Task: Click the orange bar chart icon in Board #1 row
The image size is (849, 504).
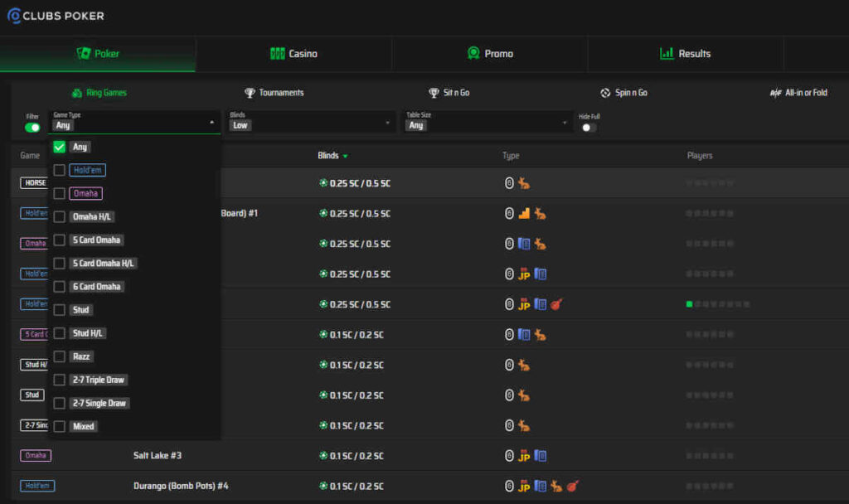Action: coord(524,213)
